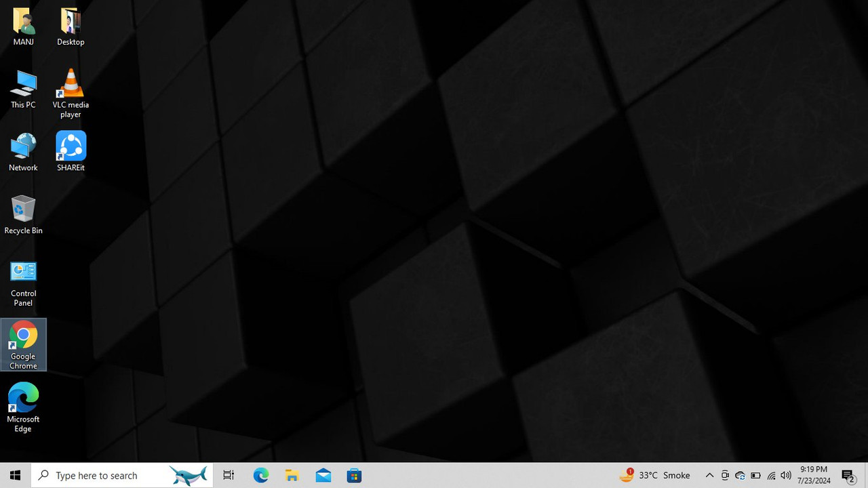Viewport: 868px width, 488px height.
Task: Select the Microsoft Edge desktop shortcut
Action: (x=23, y=408)
